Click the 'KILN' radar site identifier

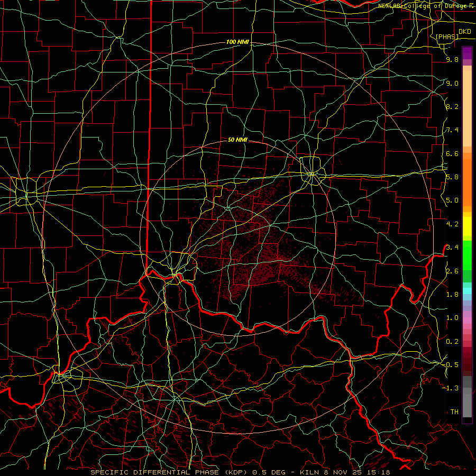(x=309, y=472)
